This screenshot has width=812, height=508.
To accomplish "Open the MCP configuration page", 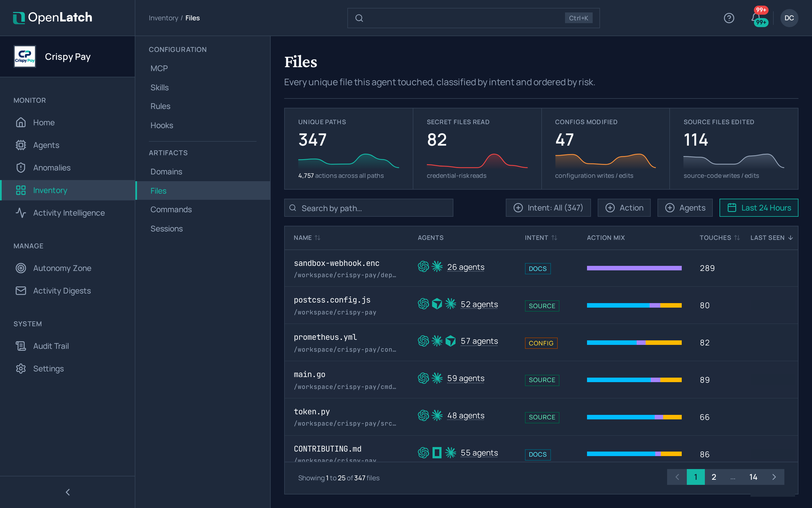I will click(203, 69).
